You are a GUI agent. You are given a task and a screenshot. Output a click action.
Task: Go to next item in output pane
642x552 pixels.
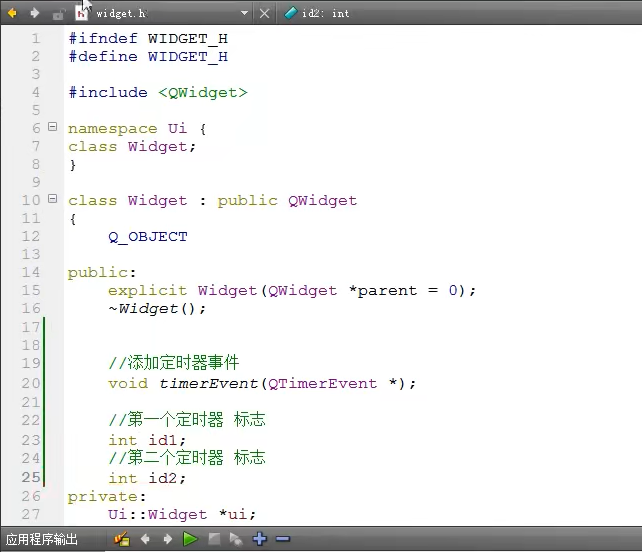(167, 539)
